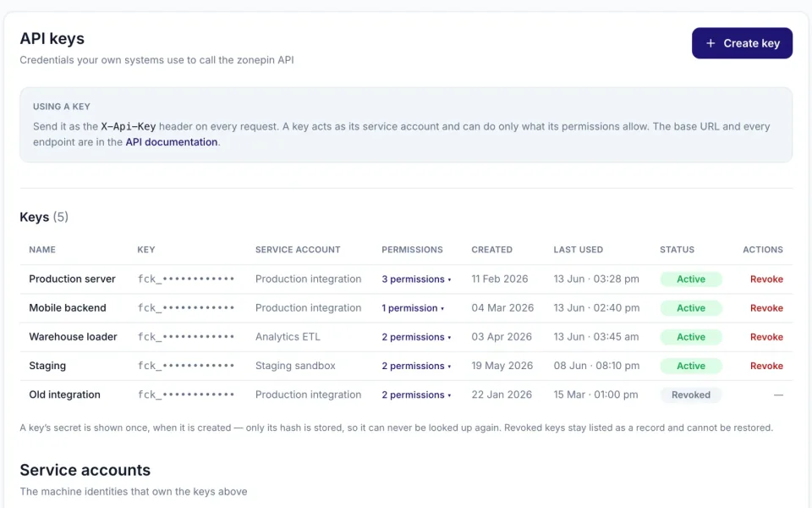Click the Active badge for Production server

pos(691,279)
